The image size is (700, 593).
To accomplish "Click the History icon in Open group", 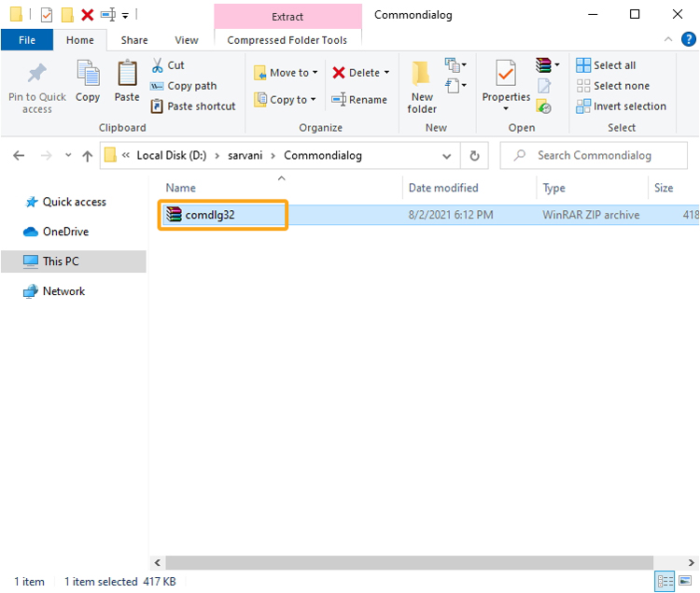I will [x=544, y=106].
